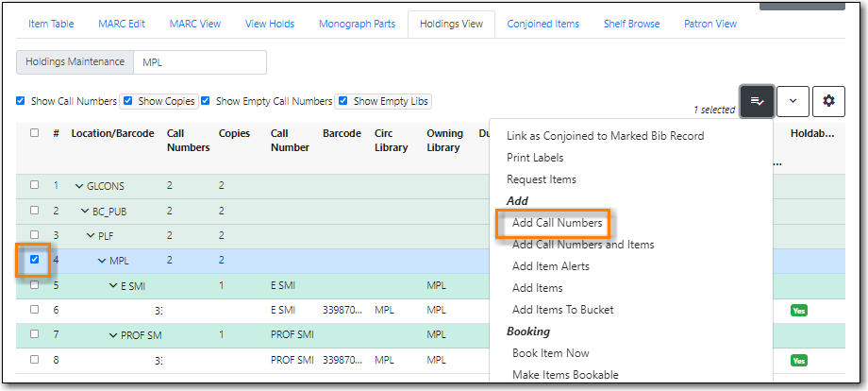Click the Yes holdable badge in row 8
Viewport: 868px width, 391px height.
point(799,361)
